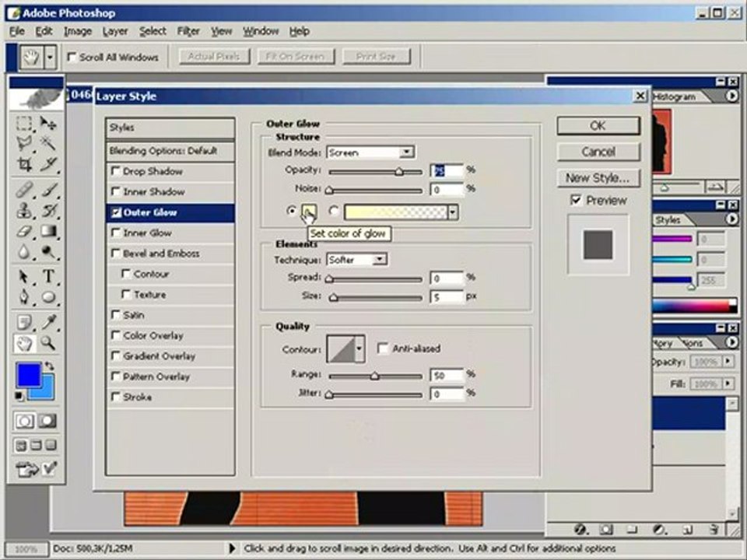Enable the Inner Glow checkbox
This screenshot has width=747, height=560.
[116, 233]
